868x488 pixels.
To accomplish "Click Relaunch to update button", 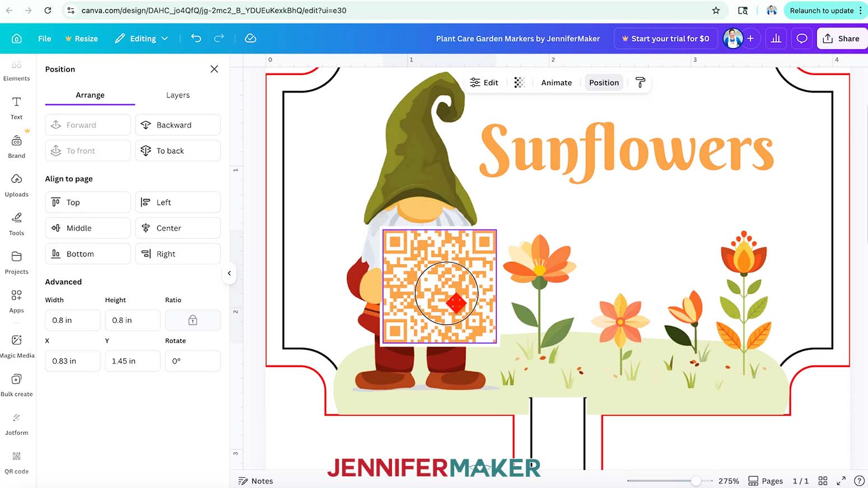I will 822,10.
